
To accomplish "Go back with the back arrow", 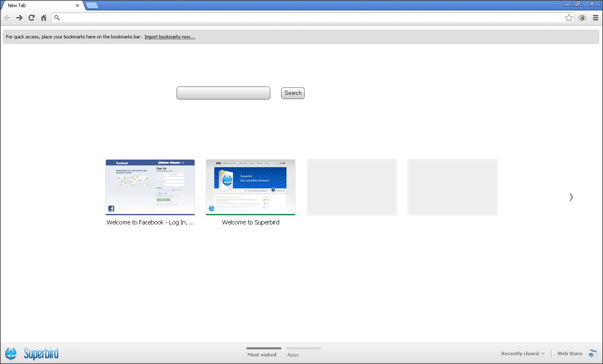I will click(x=7, y=18).
